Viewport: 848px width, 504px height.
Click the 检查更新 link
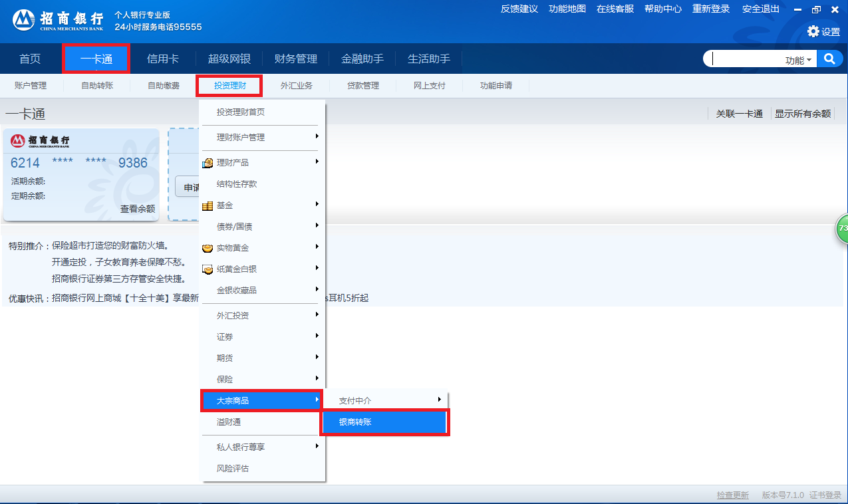[x=732, y=495]
